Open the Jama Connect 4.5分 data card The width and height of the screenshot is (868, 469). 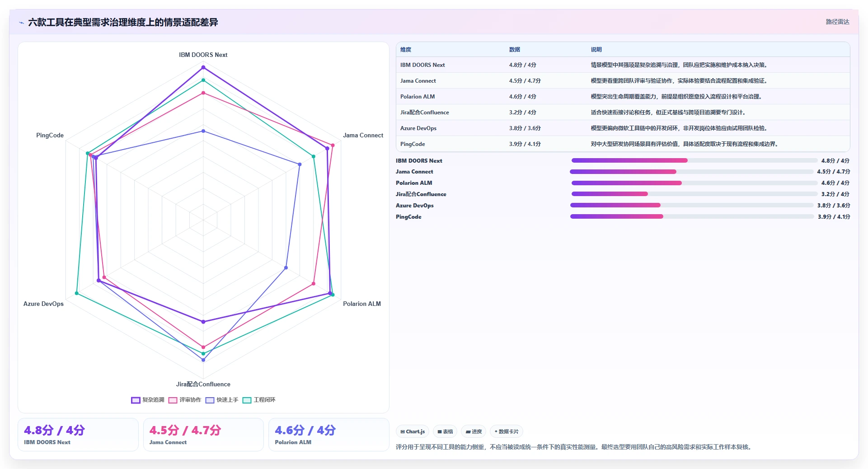point(203,435)
